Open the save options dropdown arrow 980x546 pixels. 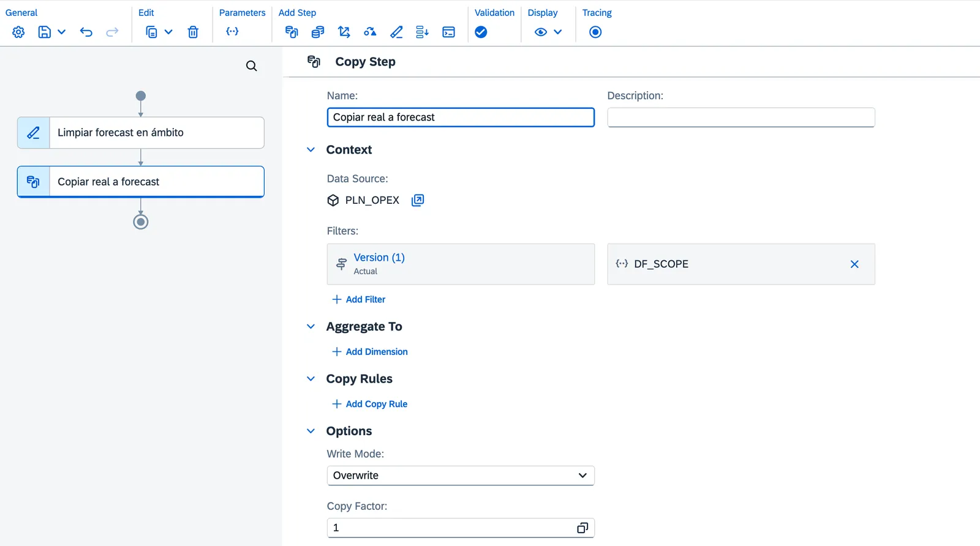click(x=61, y=32)
